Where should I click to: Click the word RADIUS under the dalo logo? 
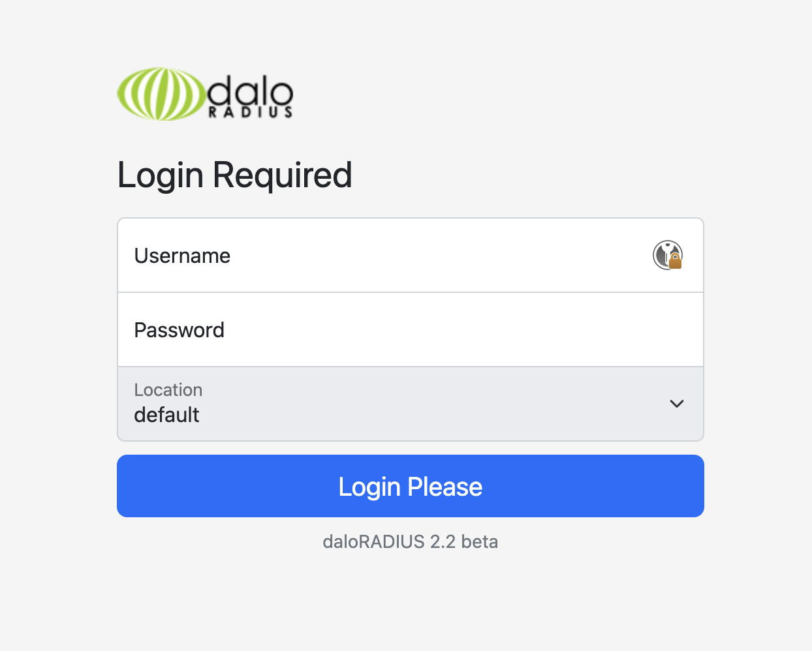(250, 112)
